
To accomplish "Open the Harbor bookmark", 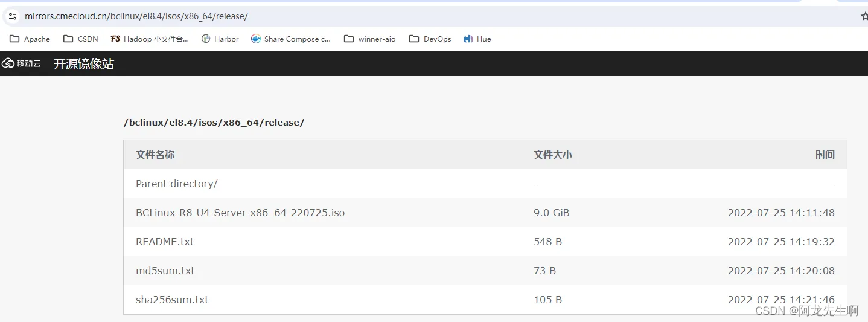I will [220, 39].
